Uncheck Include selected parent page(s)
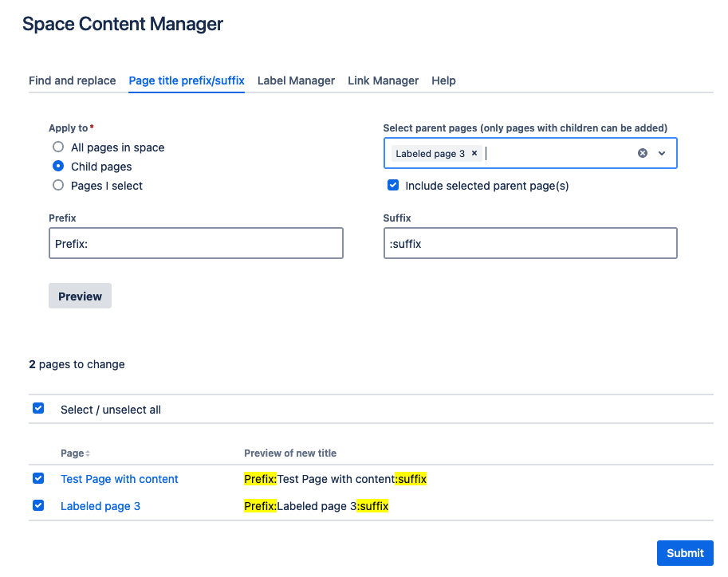This screenshot has width=728, height=577. 392,186
